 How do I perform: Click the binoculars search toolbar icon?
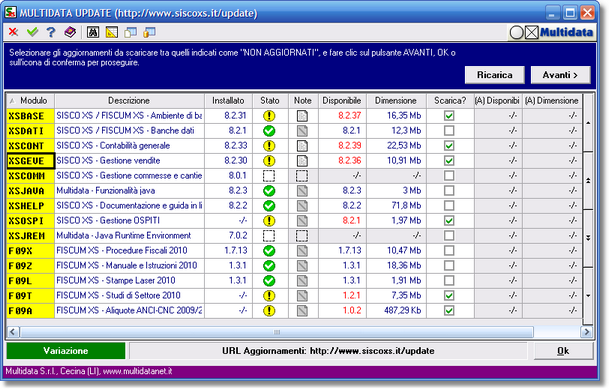(x=93, y=32)
